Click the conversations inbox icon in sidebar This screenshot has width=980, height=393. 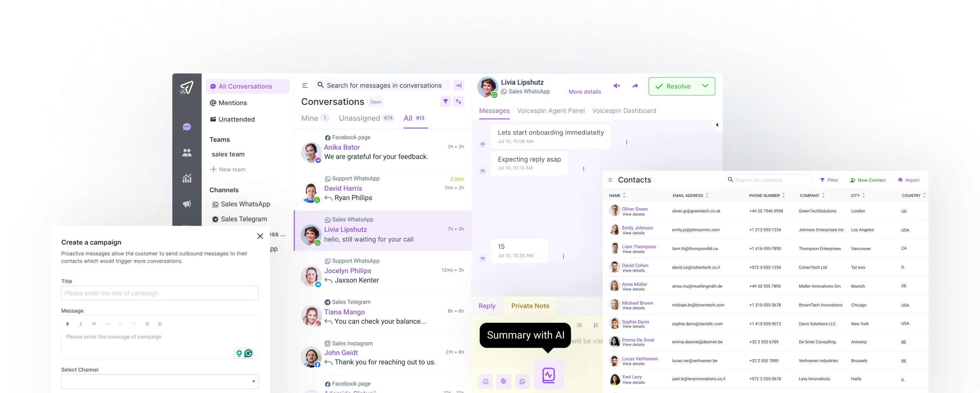(x=187, y=127)
